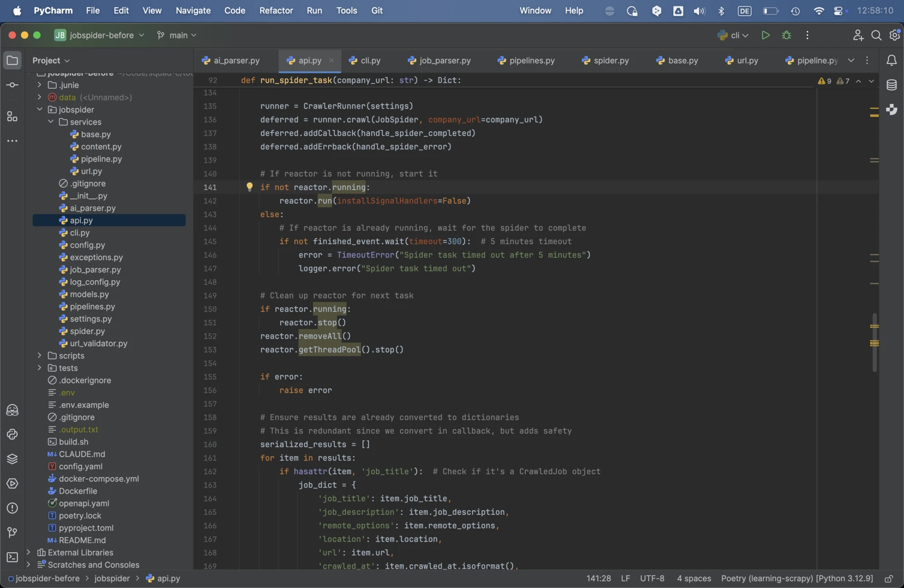904x588 pixels.
Task: Open Code With Me icon
Action: pos(858,35)
